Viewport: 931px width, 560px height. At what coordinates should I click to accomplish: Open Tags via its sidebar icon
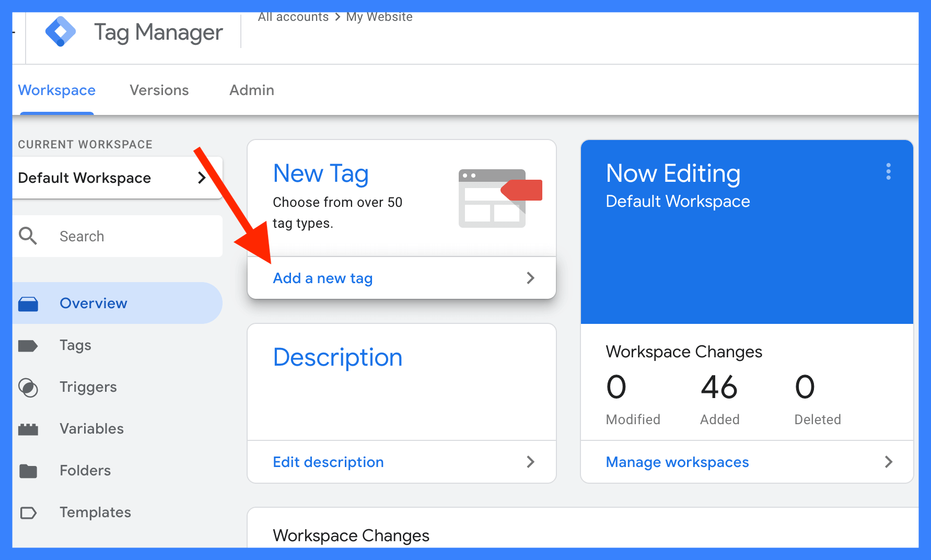[x=29, y=345]
